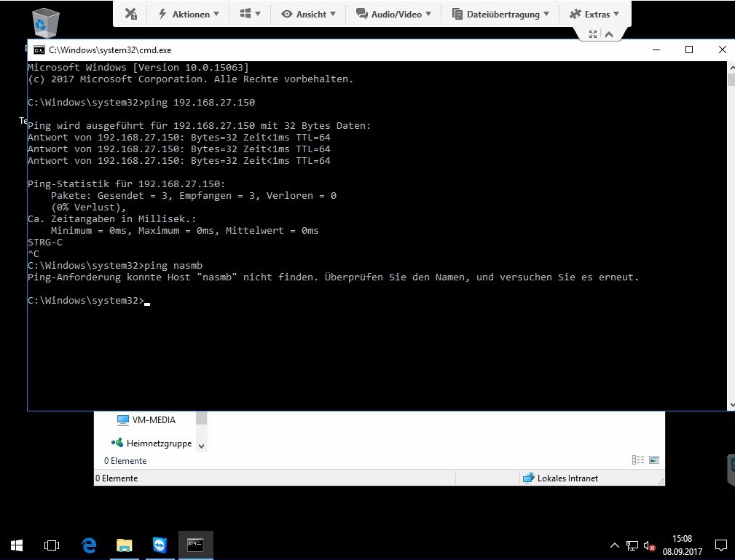
Task: Switch Explorer to large icons view
Action: (654, 460)
